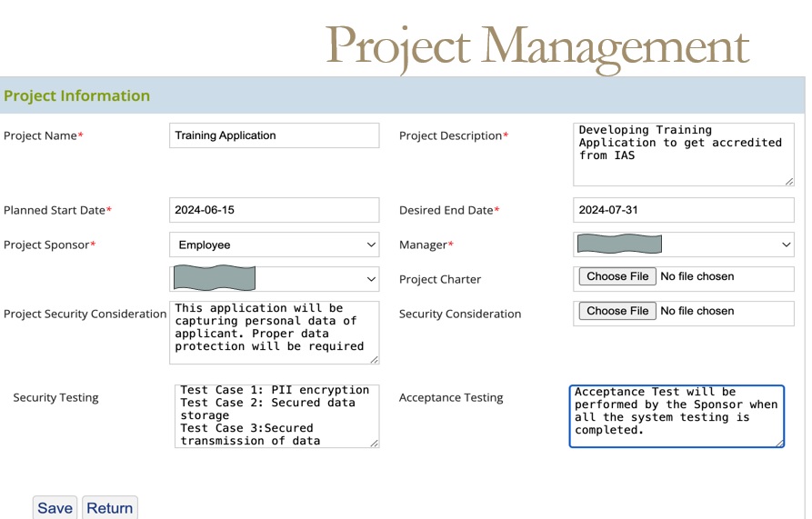812x519 pixels.
Task: Click the Project Security Consideration text area
Action: pyautogui.click(x=274, y=333)
